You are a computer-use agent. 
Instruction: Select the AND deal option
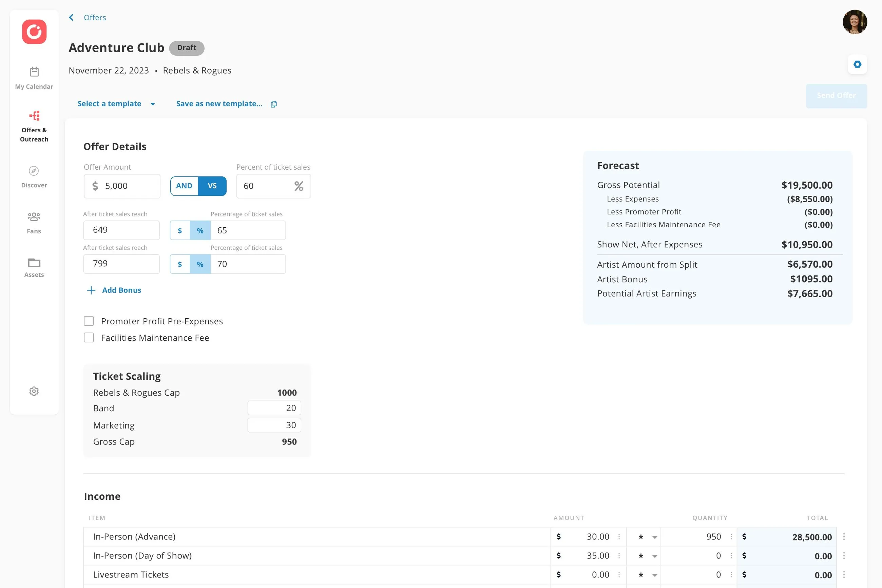(x=184, y=186)
